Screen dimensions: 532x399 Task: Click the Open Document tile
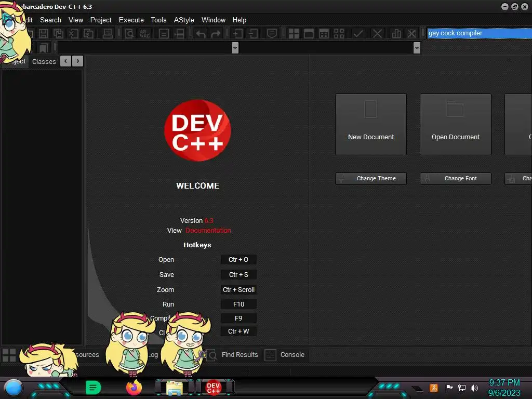pos(456,125)
